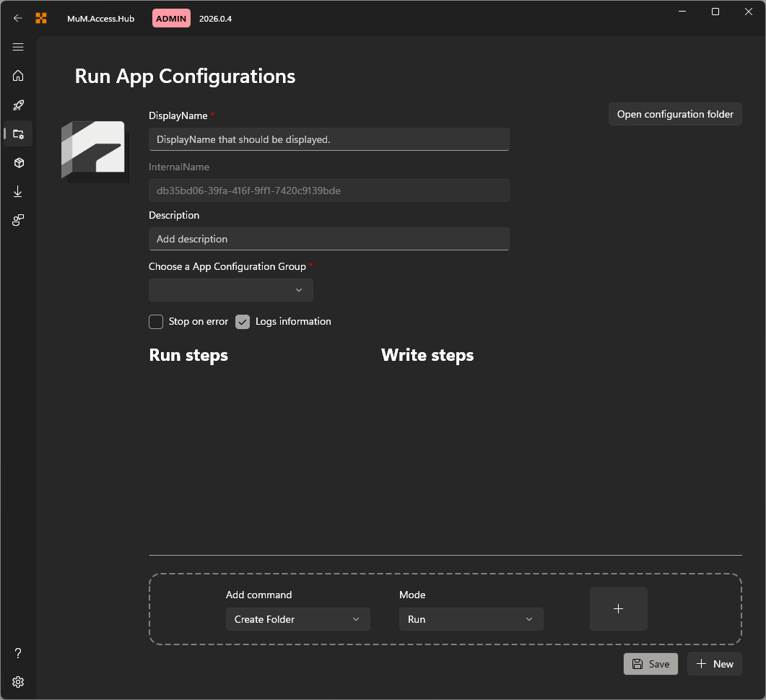
Task: Expand the hamburger navigation menu
Action: pyautogui.click(x=18, y=47)
